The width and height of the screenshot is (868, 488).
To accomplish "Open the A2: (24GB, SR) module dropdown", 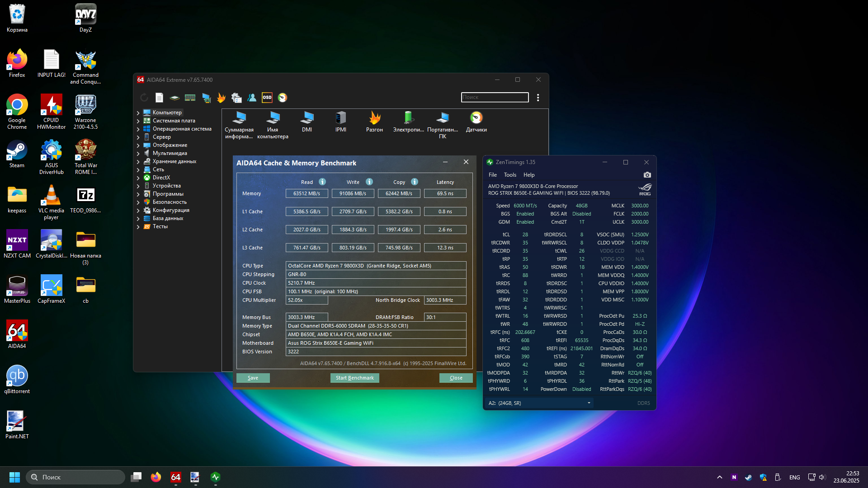I will coord(539,403).
